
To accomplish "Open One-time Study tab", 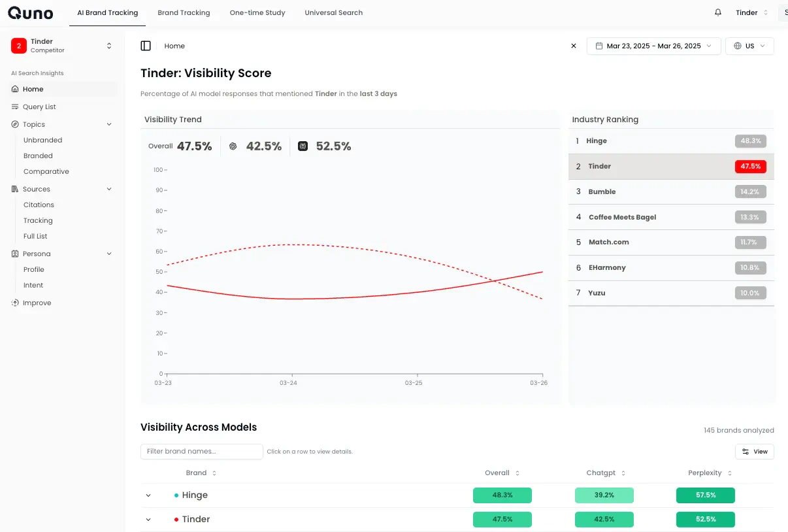I will point(257,12).
